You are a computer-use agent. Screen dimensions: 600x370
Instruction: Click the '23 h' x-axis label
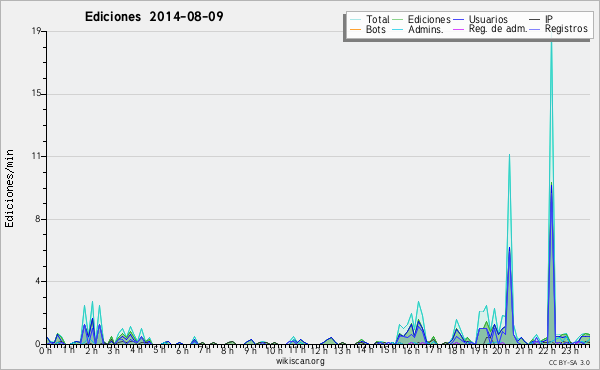tap(570, 350)
